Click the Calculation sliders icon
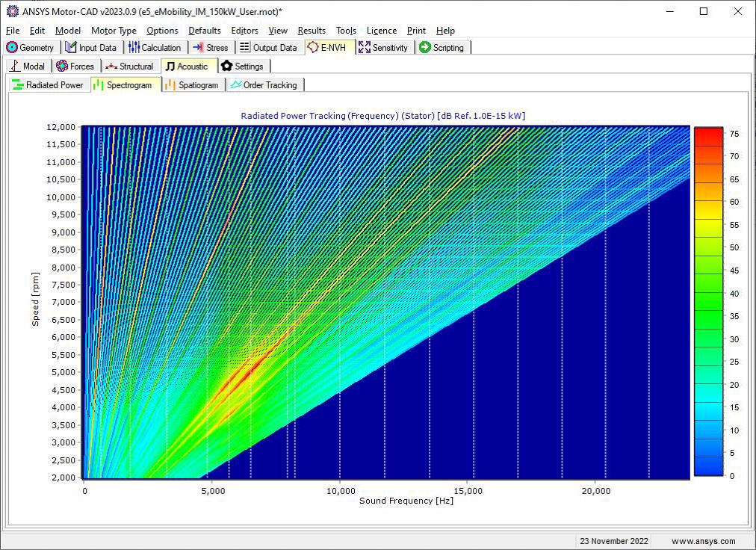This screenshot has width=756, height=550. [134, 47]
